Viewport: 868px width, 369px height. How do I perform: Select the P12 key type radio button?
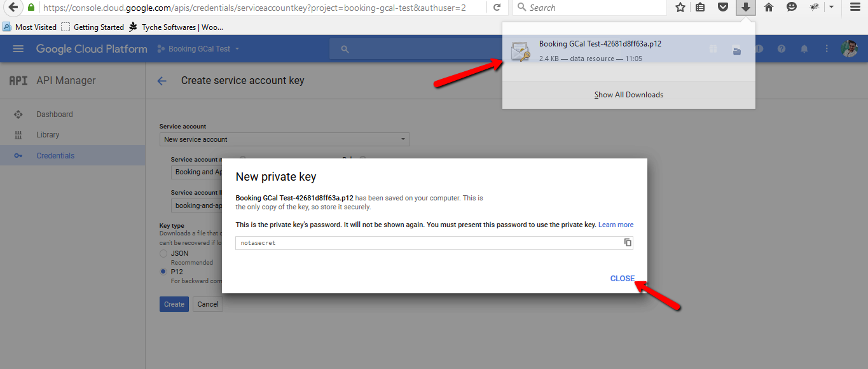[163, 272]
